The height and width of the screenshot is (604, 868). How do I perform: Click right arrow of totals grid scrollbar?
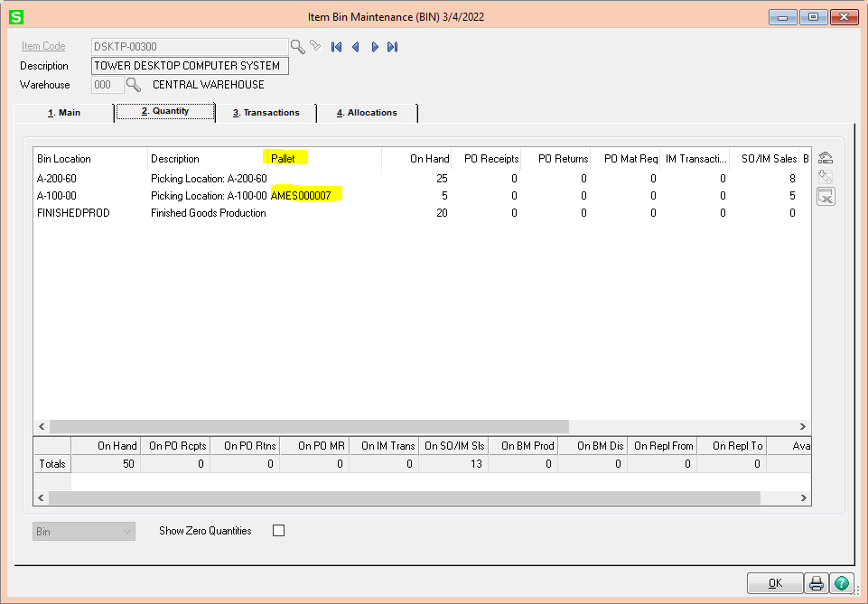click(x=803, y=497)
